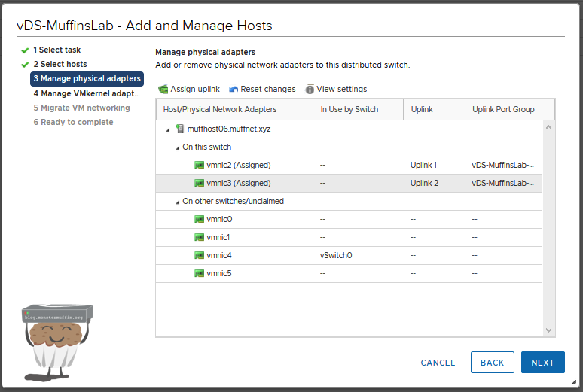Click scrollbar down arrow in adapter list
This screenshot has width=583, height=392.
(548, 330)
